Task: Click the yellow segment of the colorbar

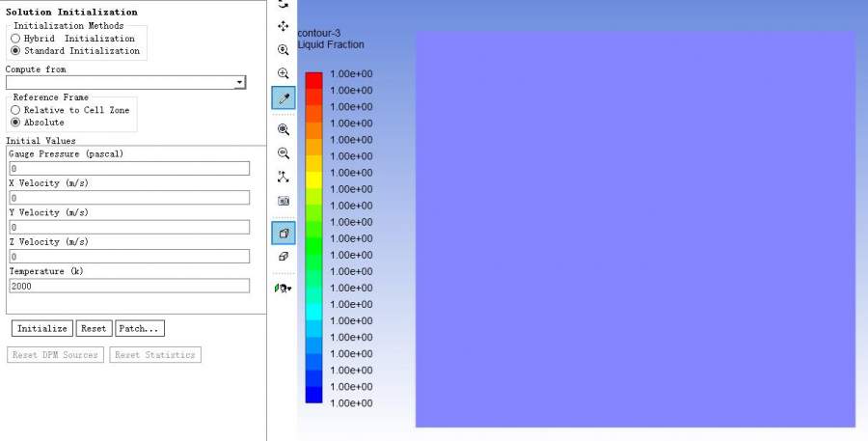Action: 313,180
